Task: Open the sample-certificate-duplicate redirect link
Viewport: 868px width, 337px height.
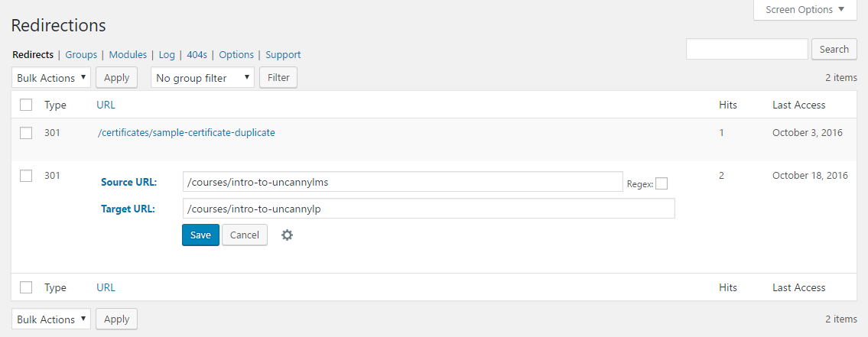Action: coord(187,133)
